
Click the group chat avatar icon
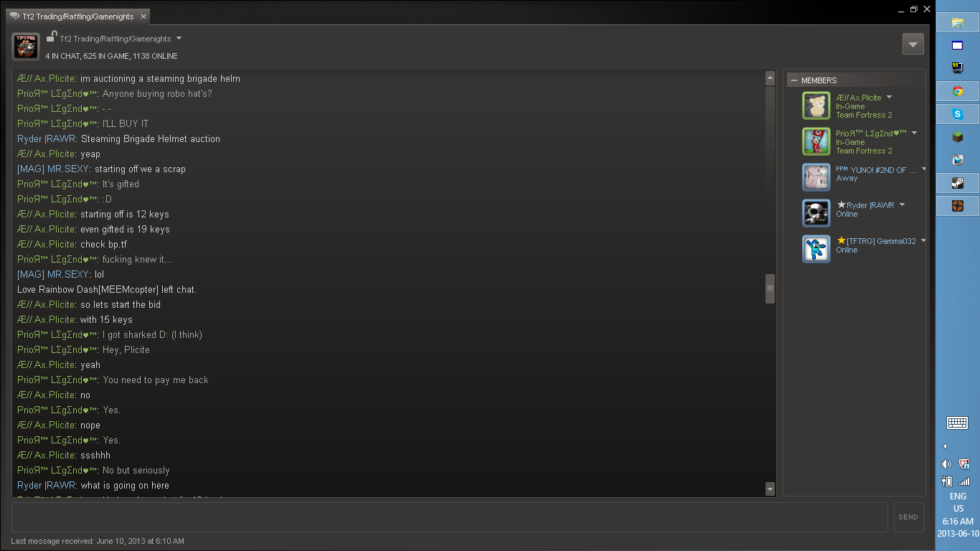[x=25, y=47]
